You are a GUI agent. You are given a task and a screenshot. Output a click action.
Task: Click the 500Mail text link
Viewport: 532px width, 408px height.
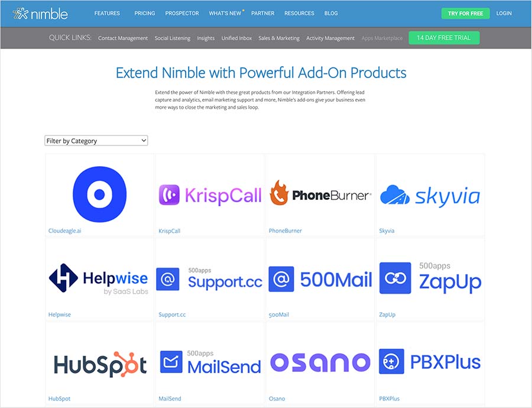click(279, 315)
